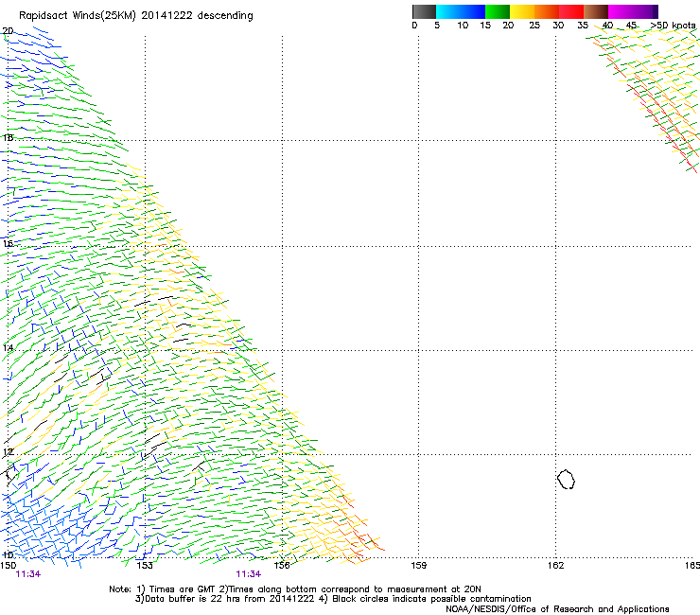Click the Rapidscat Winds(25KM) 20141222 descending title

(136, 15)
